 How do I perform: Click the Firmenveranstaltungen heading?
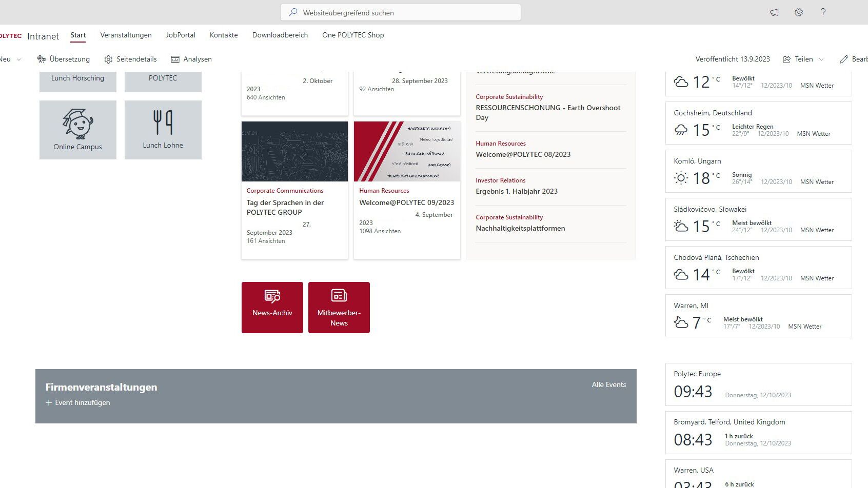point(101,387)
